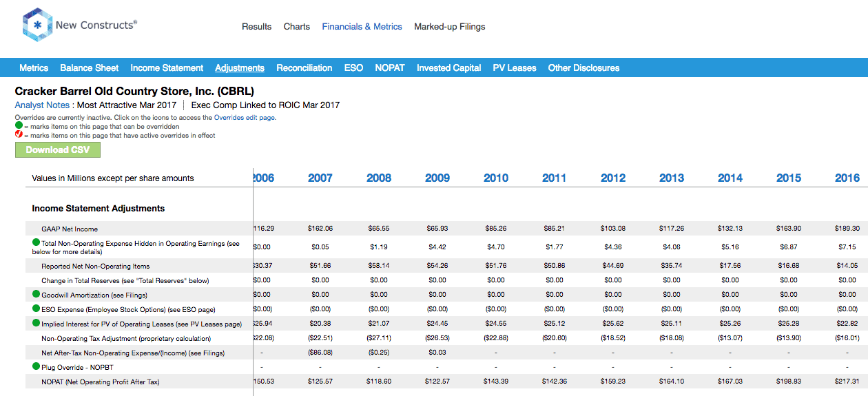Screen dimensions: 868x396
Task: Select the Adjustments sub-tab
Action: 240,67
